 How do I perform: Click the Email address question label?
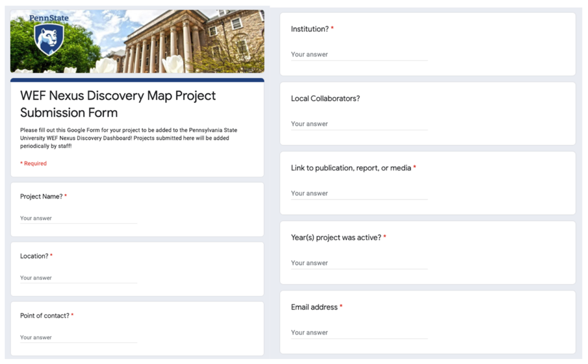[x=314, y=307]
